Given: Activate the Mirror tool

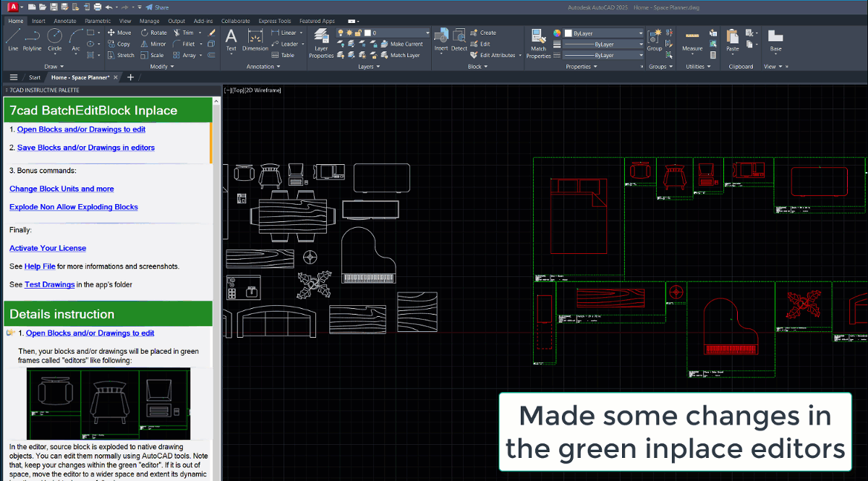Looking at the screenshot, I should 153,43.
